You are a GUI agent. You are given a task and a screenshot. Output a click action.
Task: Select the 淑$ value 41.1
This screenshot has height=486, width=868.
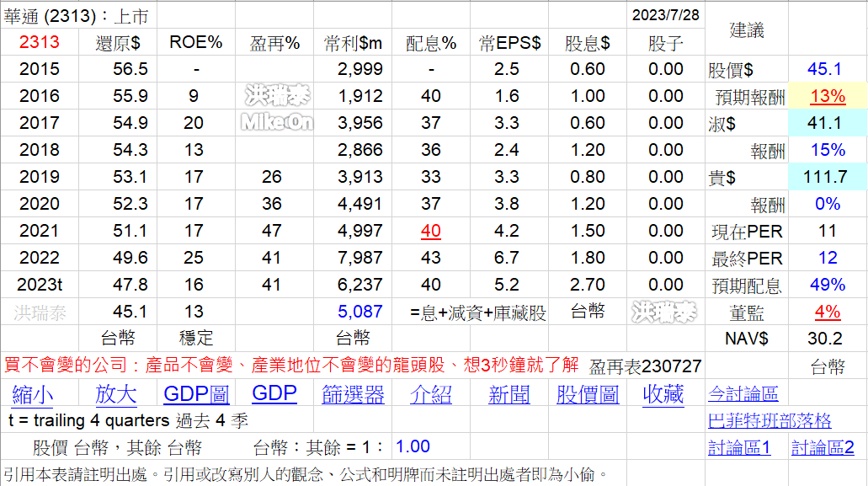[x=825, y=123]
